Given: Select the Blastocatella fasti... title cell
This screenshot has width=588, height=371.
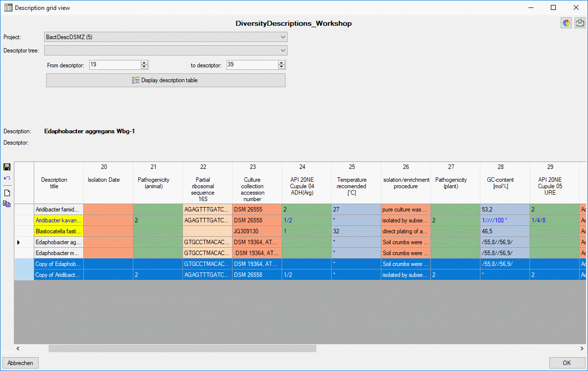Looking at the screenshot, I should (x=59, y=231).
